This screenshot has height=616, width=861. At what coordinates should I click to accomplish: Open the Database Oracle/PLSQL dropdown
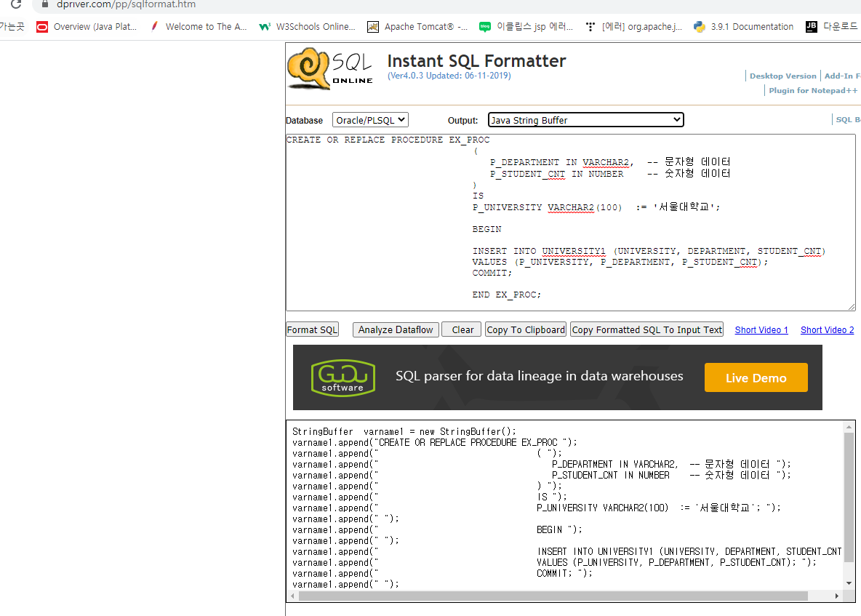[370, 120]
